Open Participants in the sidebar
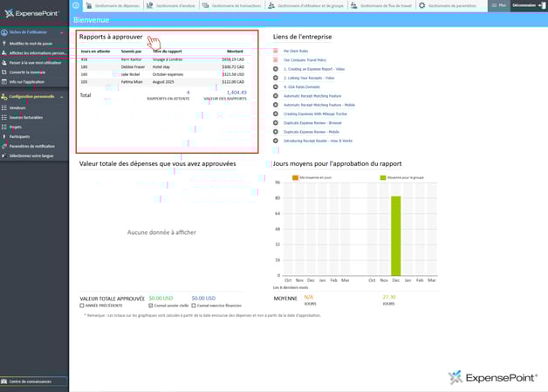 coord(19,137)
